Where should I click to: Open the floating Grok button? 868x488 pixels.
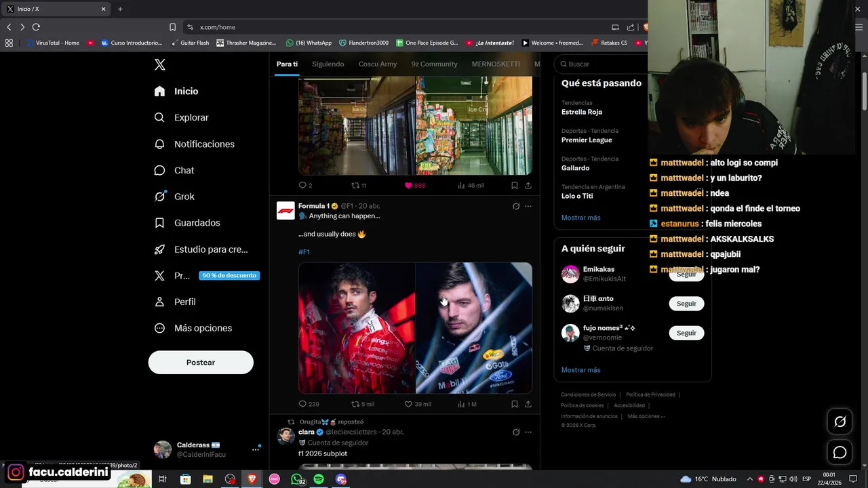tap(840, 422)
